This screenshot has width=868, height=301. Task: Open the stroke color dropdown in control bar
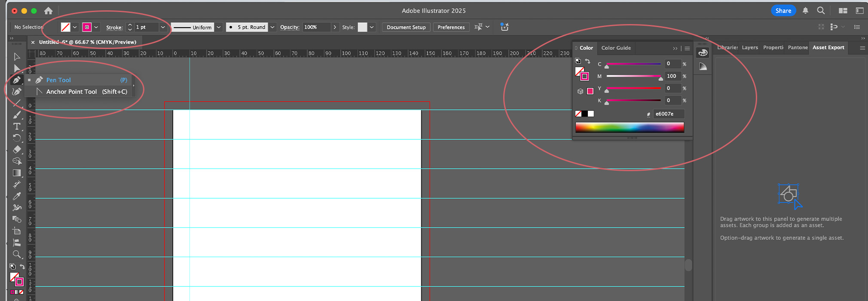click(x=96, y=27)
